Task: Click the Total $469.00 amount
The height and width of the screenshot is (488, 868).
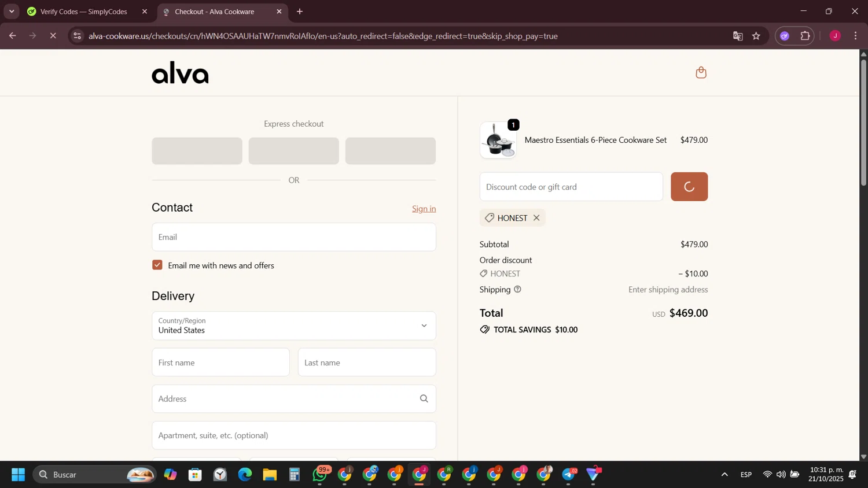Action: [689, 313]
